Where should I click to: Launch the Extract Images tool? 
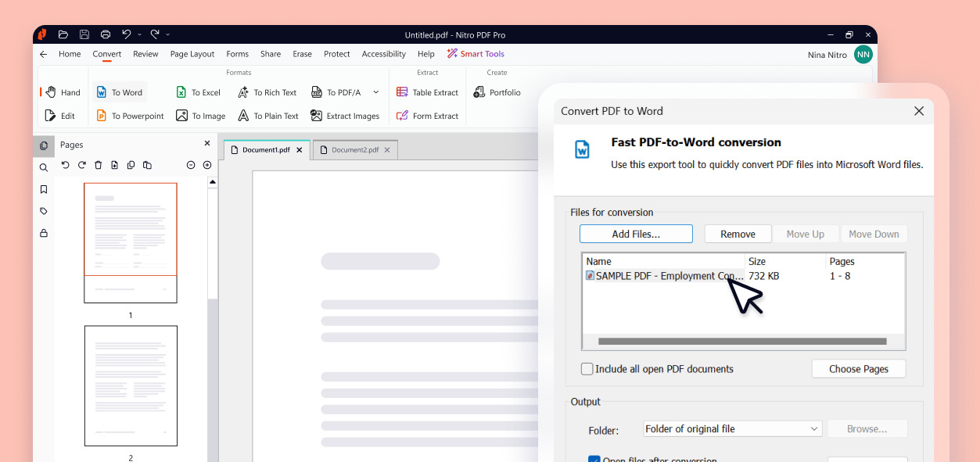point(345,116)
